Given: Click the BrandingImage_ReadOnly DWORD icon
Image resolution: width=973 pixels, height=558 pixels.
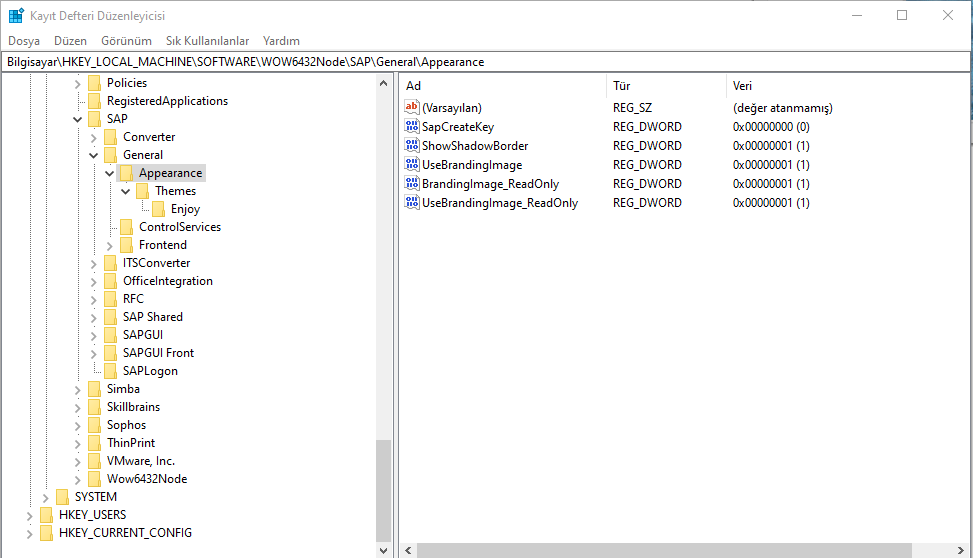Looking at the screenshot, I should click(x=412, y=184).
